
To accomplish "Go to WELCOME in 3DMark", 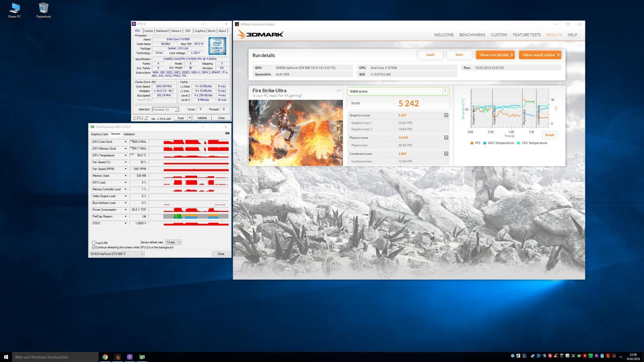I will click(x=444, y=35).
